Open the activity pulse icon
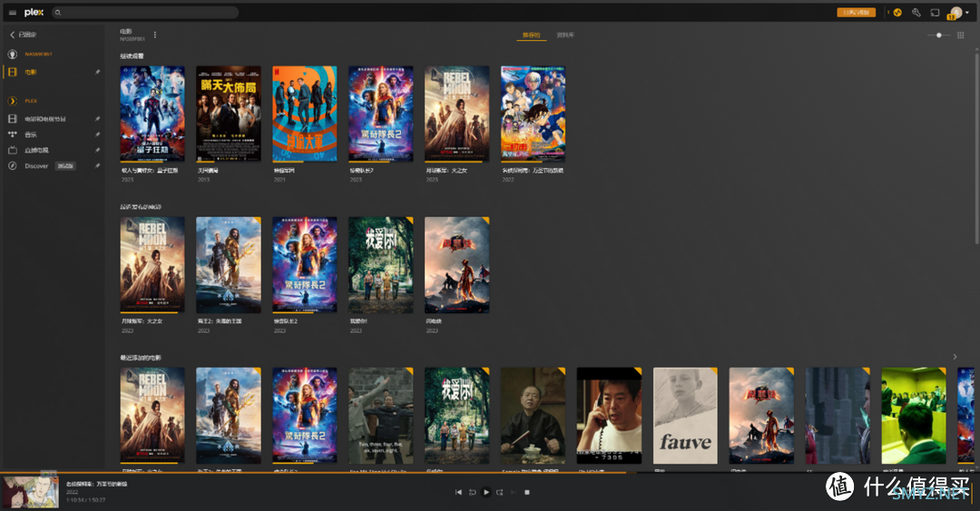Image resolution: width=980 pixels, height=511 pixels. coord(897,13)
